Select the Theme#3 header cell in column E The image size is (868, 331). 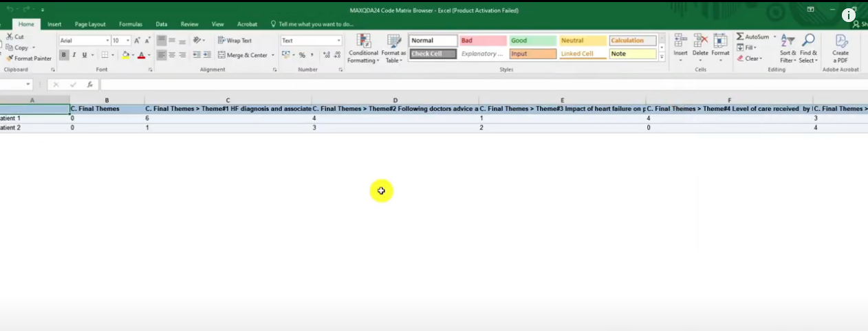pos(562,109)
